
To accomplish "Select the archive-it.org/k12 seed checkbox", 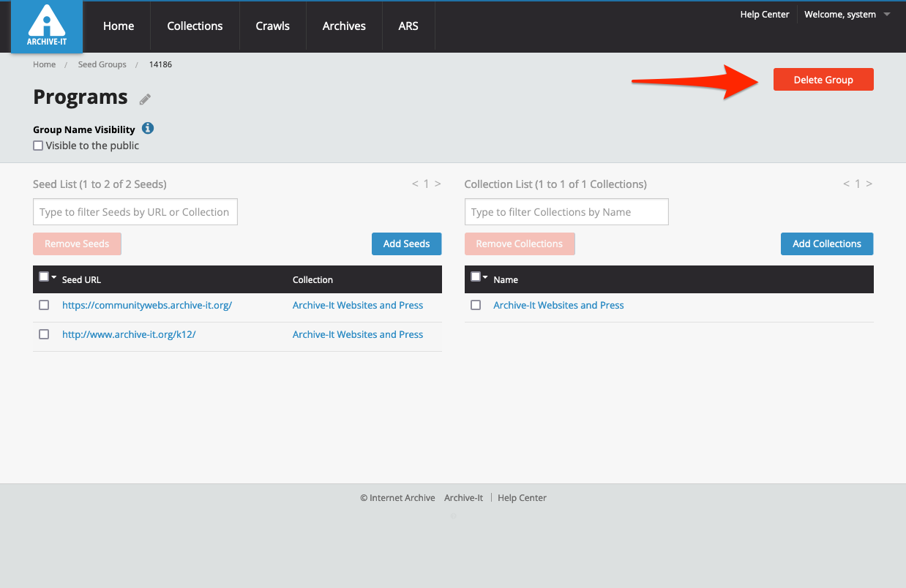I will tap(44, 334).
